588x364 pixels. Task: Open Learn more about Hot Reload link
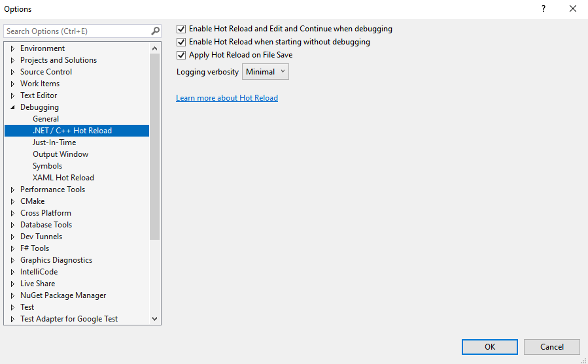227,98
